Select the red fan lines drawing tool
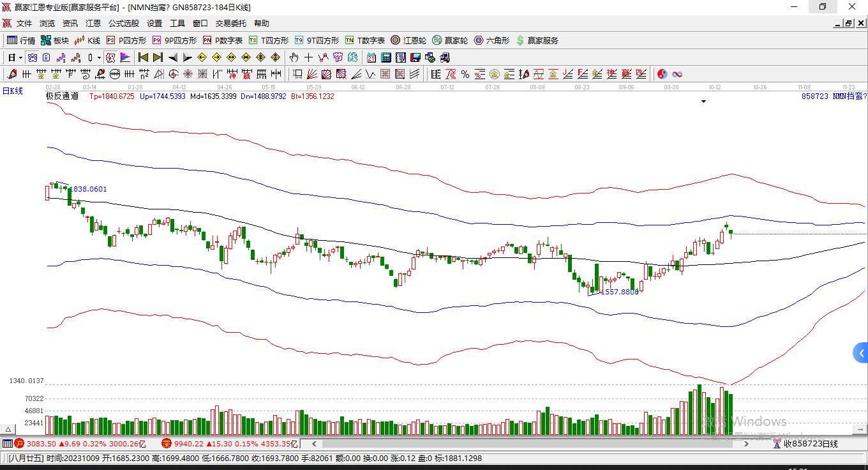Screen dimensions: 868x470 pos(311,74)
